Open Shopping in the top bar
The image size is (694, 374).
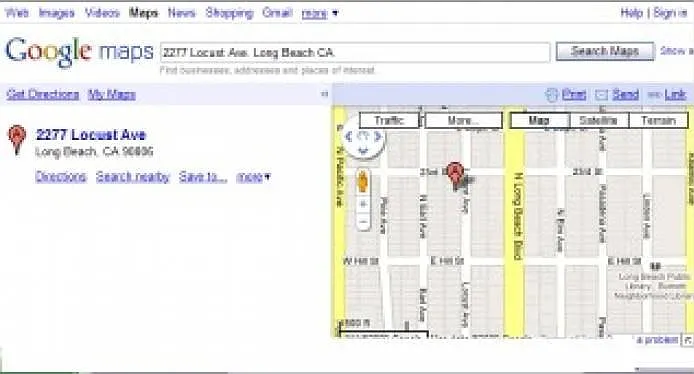click(229, 13)
